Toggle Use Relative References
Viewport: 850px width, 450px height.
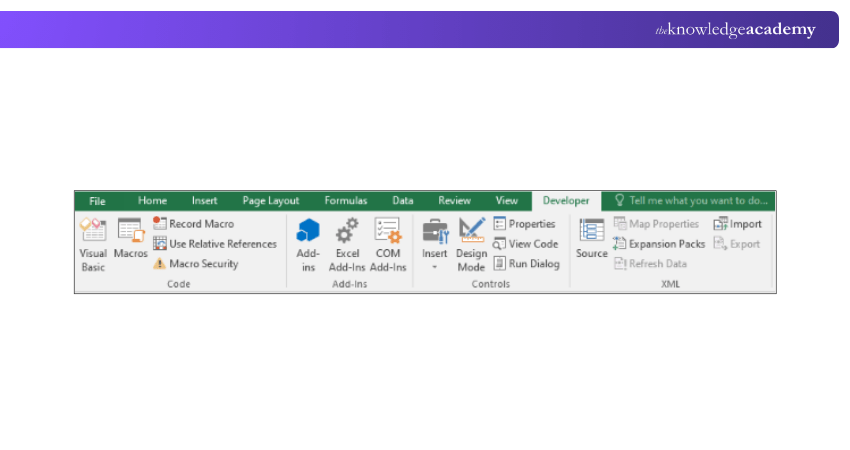coord(214,244)
